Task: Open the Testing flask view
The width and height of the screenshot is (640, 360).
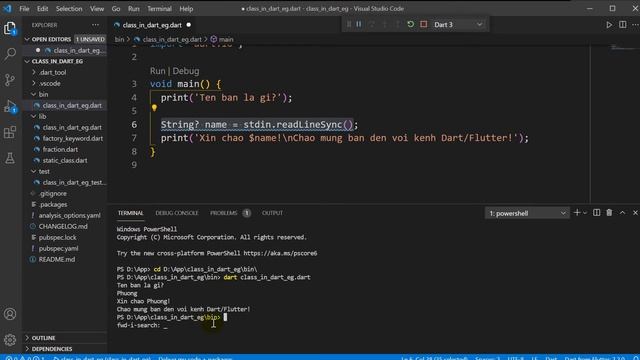Action: (10, 158)
